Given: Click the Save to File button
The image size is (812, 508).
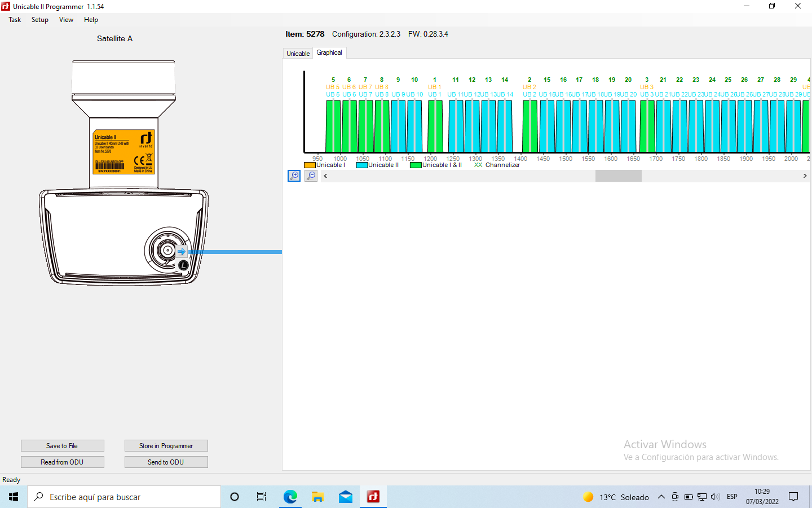Looking at the screenshot, I should (62, 446).
